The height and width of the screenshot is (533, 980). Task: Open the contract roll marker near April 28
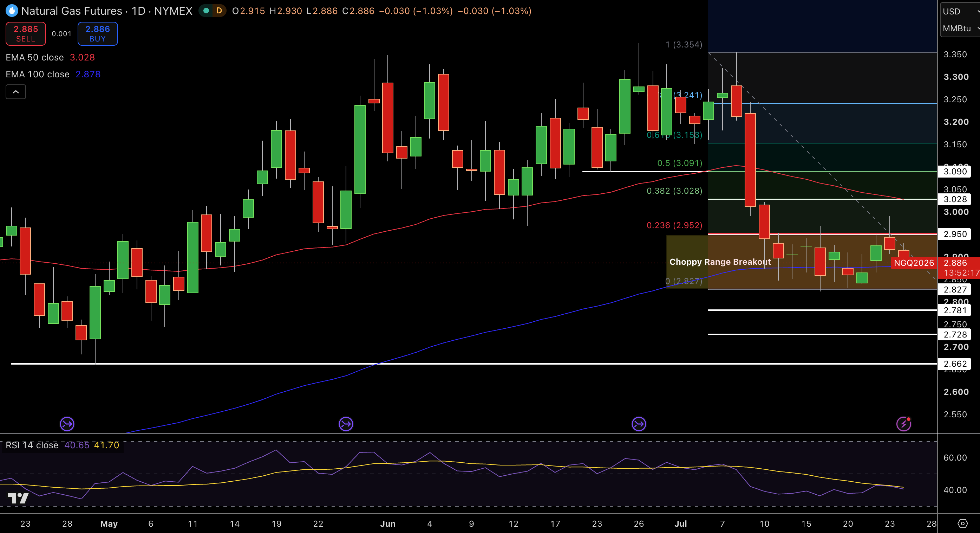pyautogui.click(x=67, y=424)
